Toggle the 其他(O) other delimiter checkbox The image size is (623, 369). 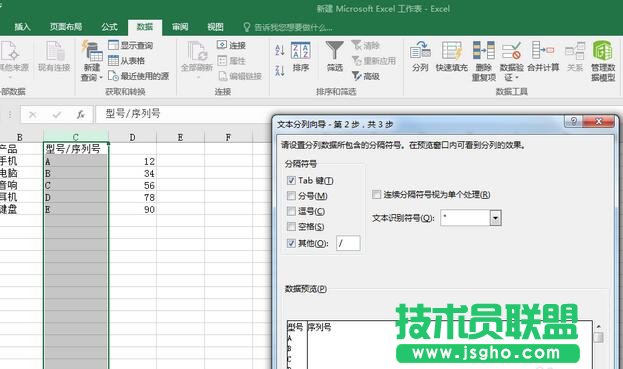[291, 243]
